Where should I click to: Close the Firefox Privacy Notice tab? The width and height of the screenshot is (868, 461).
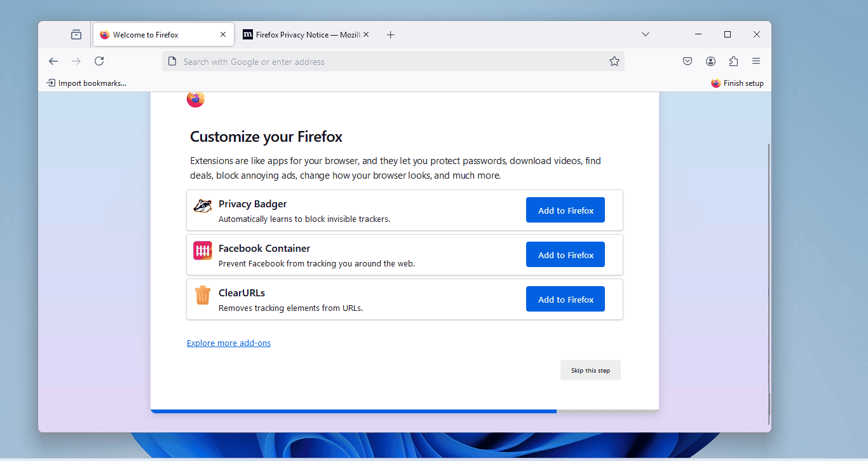click(x=366, y=35)
